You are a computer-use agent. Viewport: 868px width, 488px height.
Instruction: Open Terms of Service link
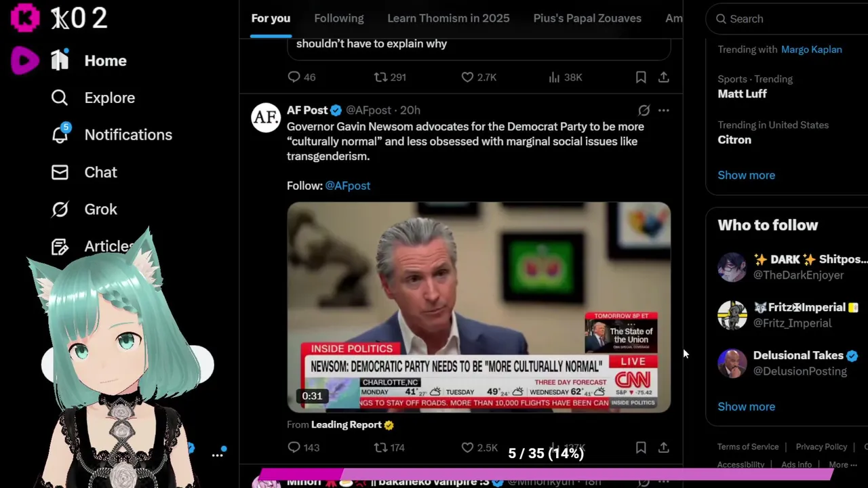[x=748, y=447]
